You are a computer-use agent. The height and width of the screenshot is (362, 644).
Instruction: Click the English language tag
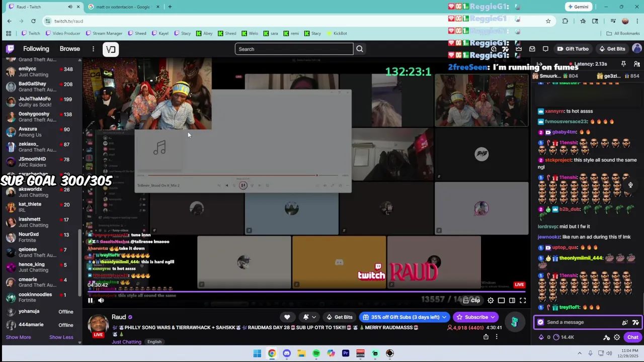154,342
